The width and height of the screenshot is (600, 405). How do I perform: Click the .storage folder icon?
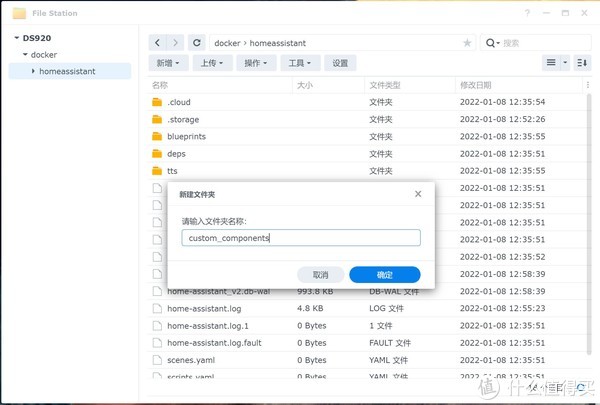pos(157,119)
